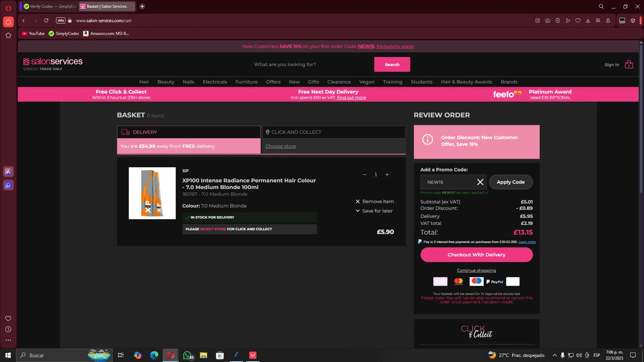The width and height of the screenshot is (644, 362).
Task: Click the Continue shopping link
Action: click(477, 271)
